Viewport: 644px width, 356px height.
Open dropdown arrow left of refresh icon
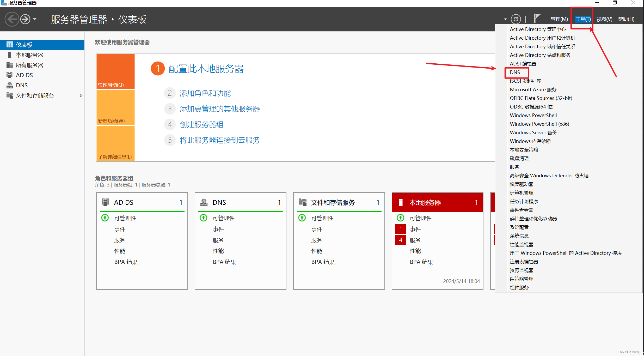(505, 19)
